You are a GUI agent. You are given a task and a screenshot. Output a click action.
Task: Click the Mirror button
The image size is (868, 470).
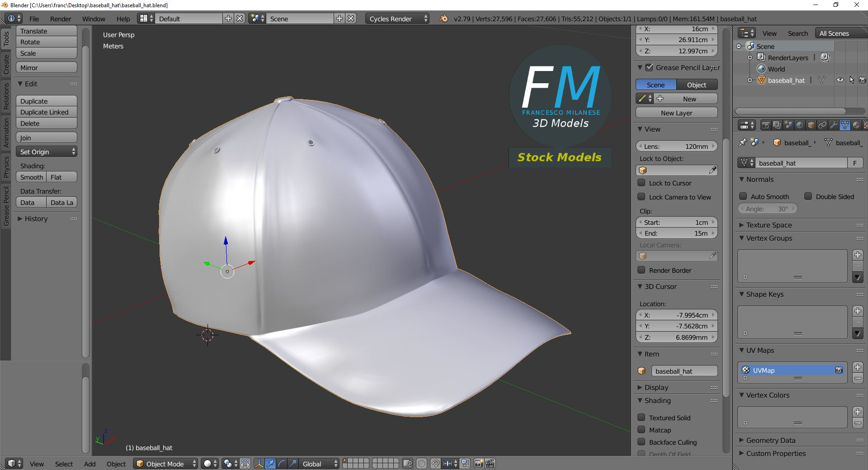pyautogui.click(x=47, y=67)
